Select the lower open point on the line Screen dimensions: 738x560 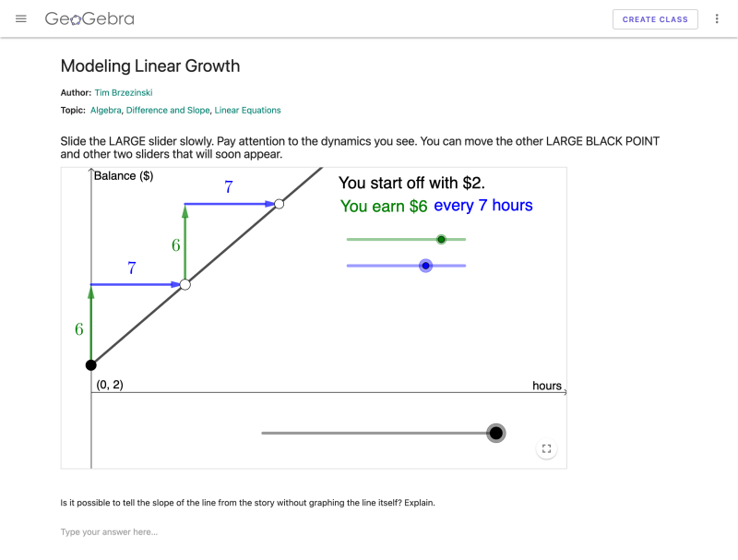185,284
